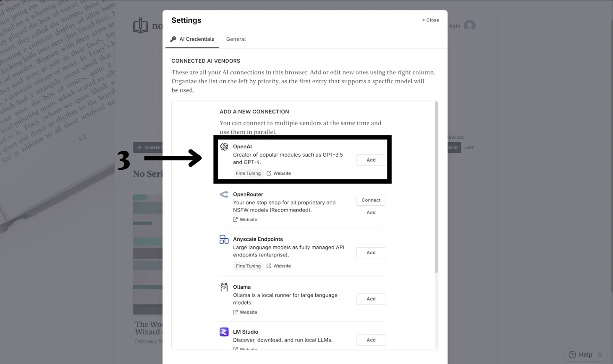Click Fine Tuning link under OpenAI
Image resolution: width=613 pixels, height=364 pixels.
pos(248,173)
